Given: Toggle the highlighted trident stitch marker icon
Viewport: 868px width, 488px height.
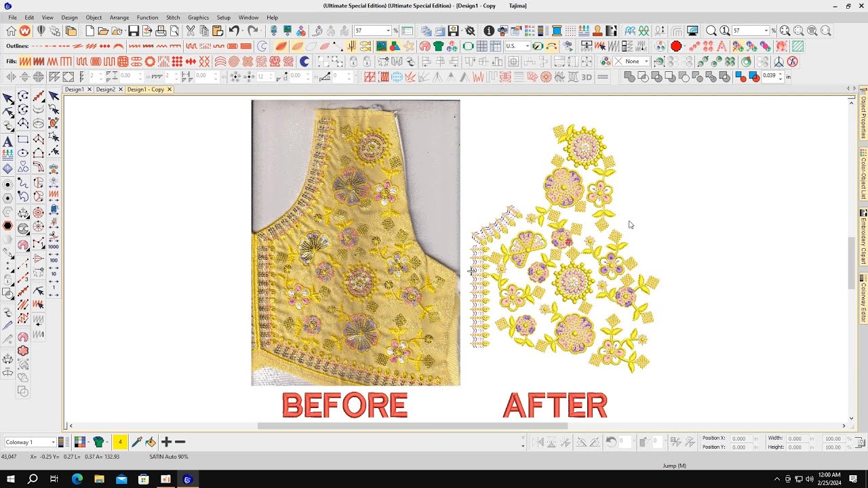Looking at the screenshot, I should [351, 46].
